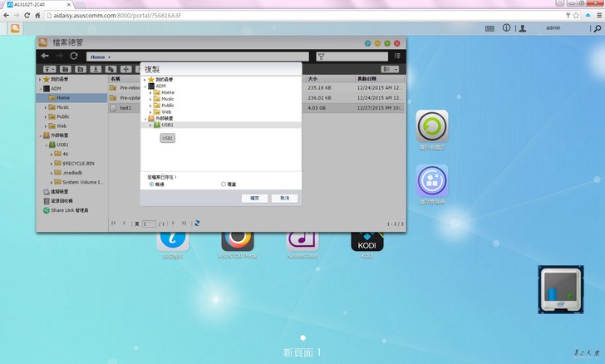Screen dimensions: 605x364
Task: Click the browser back button
Action: (x=7, y=16)
